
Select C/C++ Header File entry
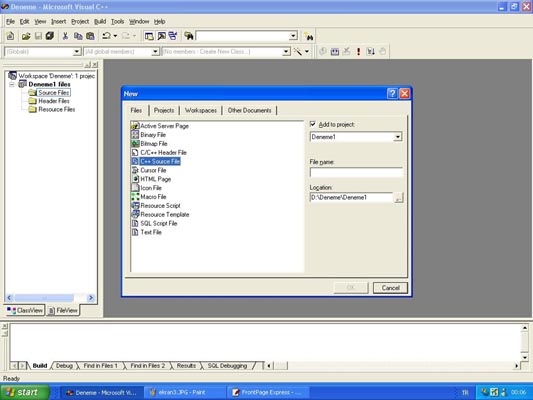click(x=163, y=153)
